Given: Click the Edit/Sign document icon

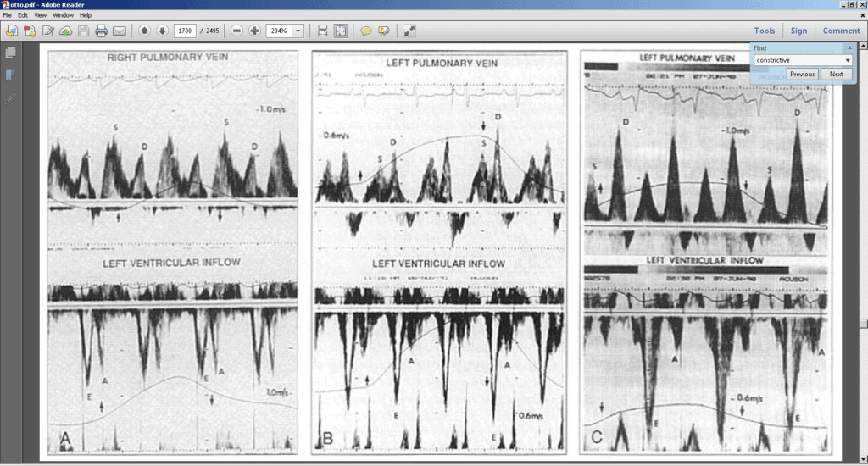Looking at the screenshot, I should click(48, 31).
